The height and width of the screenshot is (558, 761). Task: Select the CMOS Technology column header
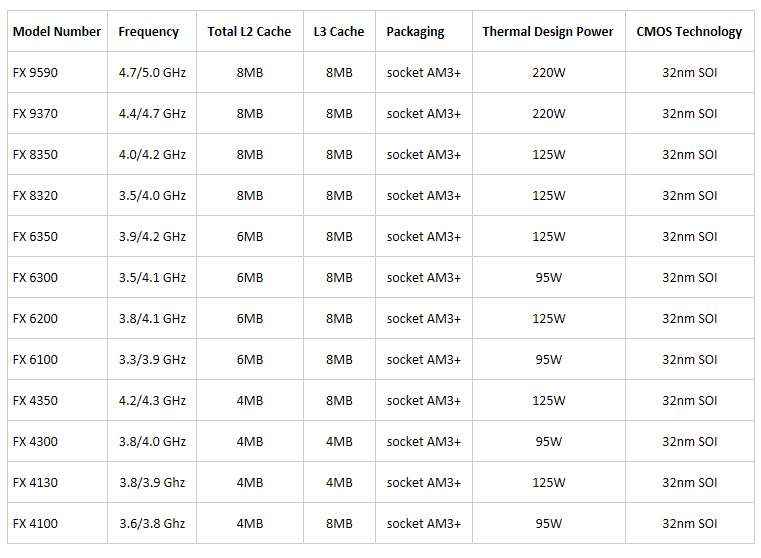689,32
